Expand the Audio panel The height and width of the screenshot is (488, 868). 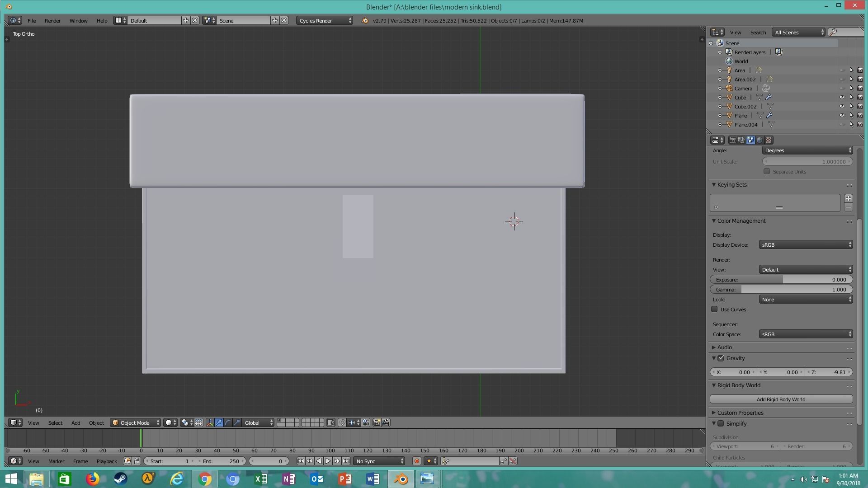click(x=724, y=347)
